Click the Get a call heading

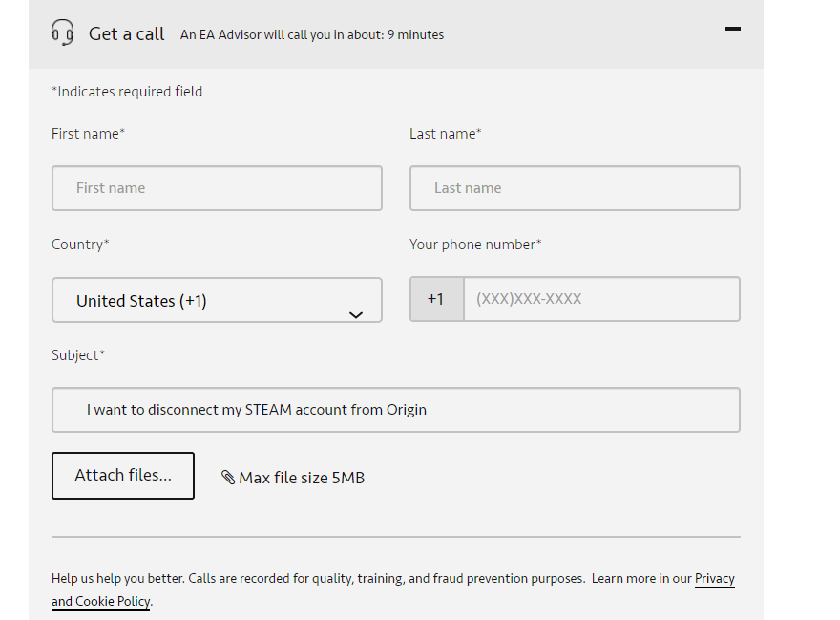(126, 34)
